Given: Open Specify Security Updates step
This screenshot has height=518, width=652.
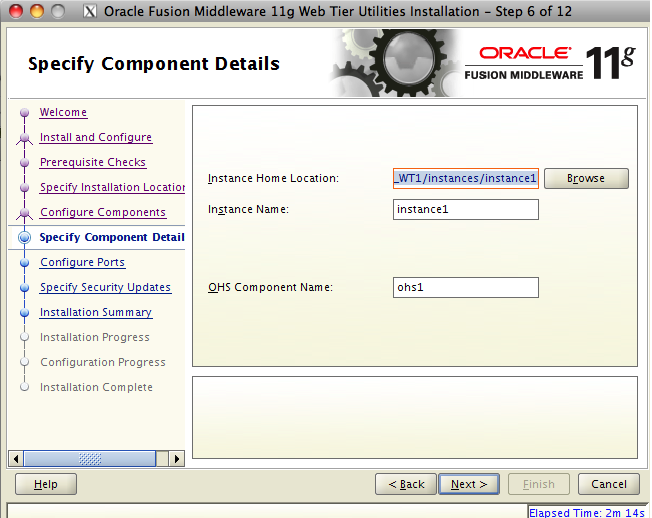Looking at the screenshot, I should [x=105, y=287].
